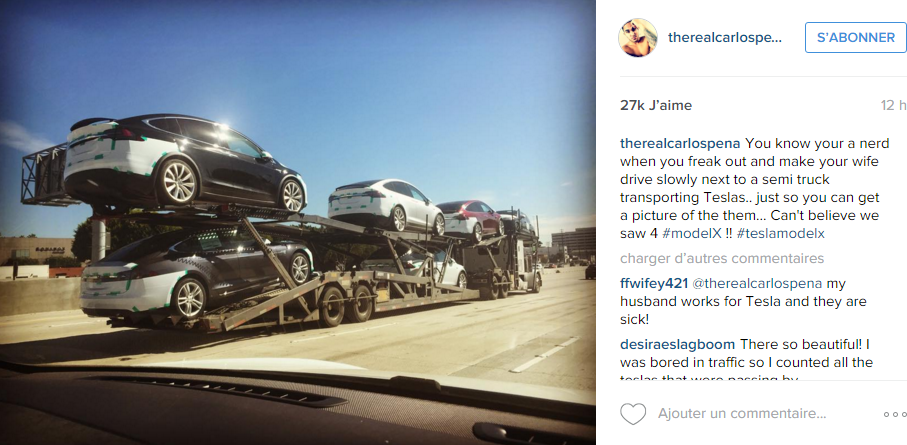Open the therealcarlospe... username at the top
The height and width of the screenshot is (445, 907).
pyautogui.click(x=725, y=38)
